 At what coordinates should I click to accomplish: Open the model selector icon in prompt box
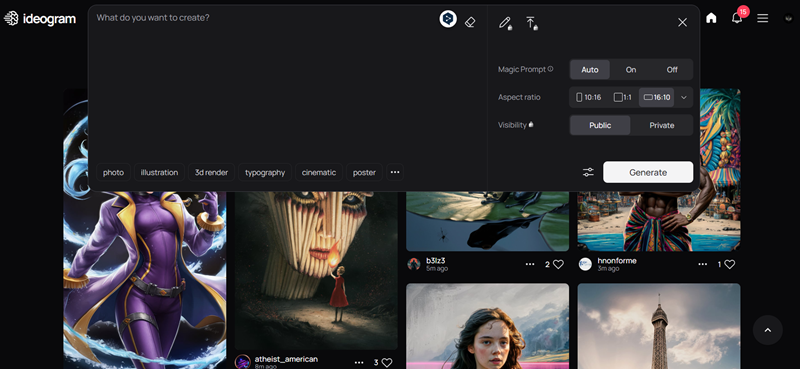[448, 19]
